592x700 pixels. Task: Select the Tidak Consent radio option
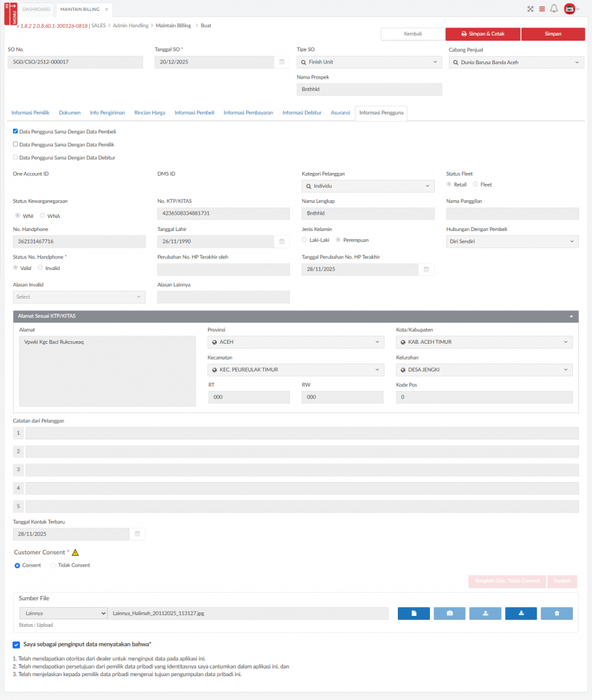click(x=53, y=565)
